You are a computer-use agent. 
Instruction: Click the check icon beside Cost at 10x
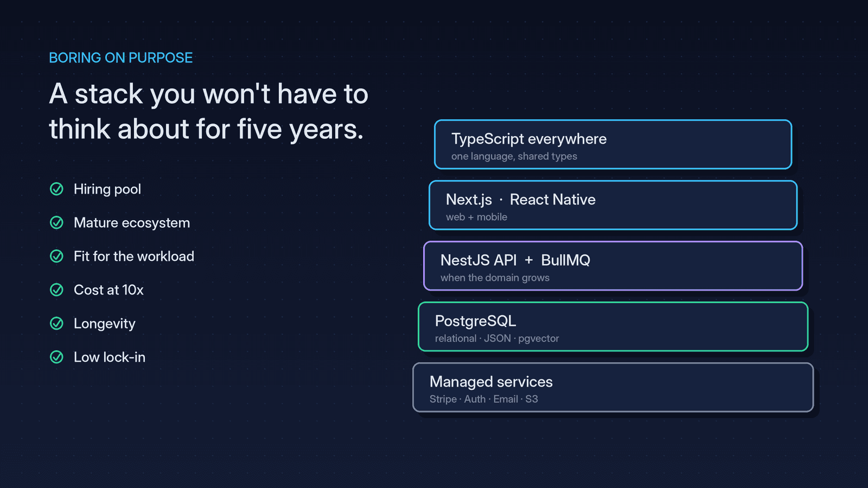coord(56,290)
